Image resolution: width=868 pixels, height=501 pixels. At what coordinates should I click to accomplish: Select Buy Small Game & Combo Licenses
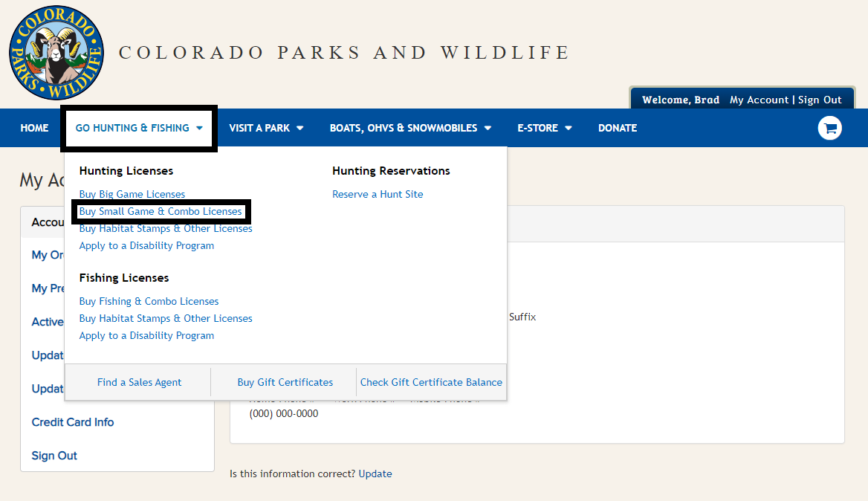point(161,211)
